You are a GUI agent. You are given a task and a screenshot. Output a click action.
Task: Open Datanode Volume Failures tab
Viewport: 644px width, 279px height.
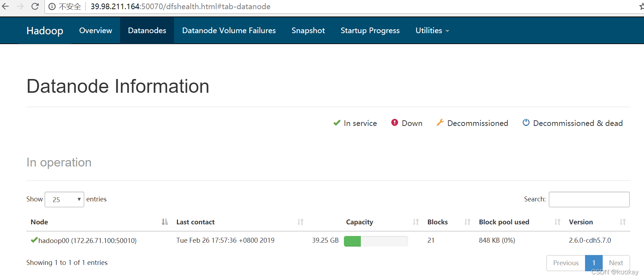229,31
